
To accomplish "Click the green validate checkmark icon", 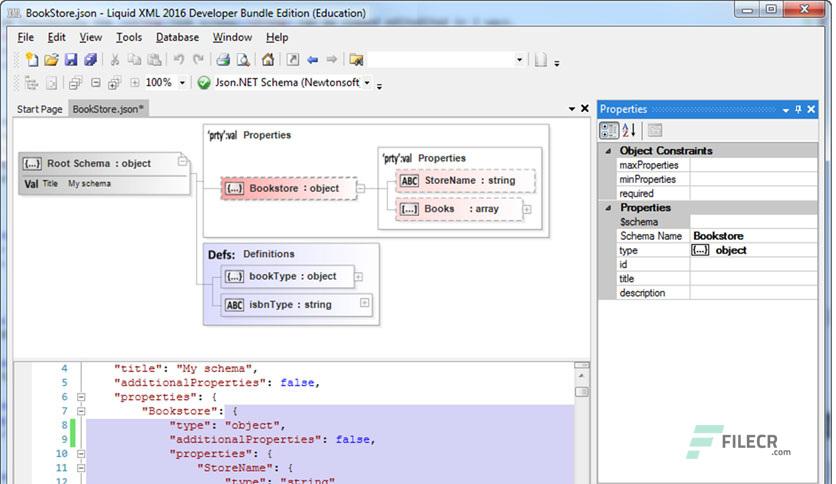I will click(204, 83).
